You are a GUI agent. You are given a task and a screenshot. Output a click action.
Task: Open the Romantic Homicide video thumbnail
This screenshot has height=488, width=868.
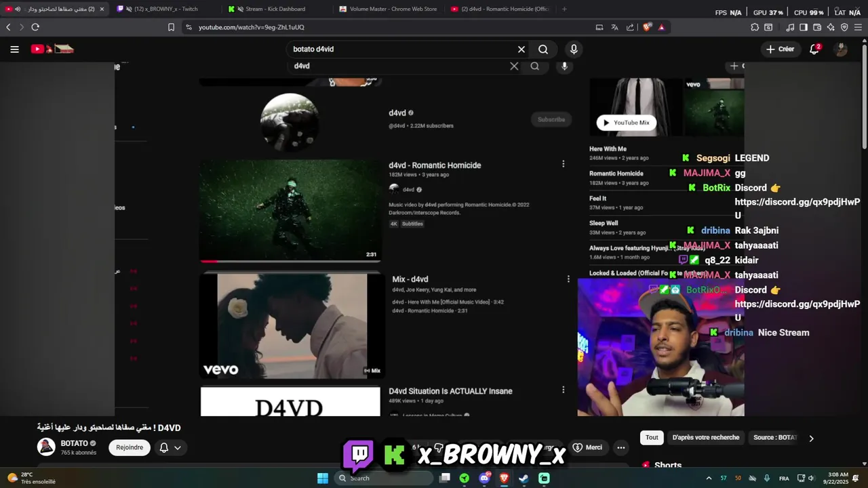point(290,210)
